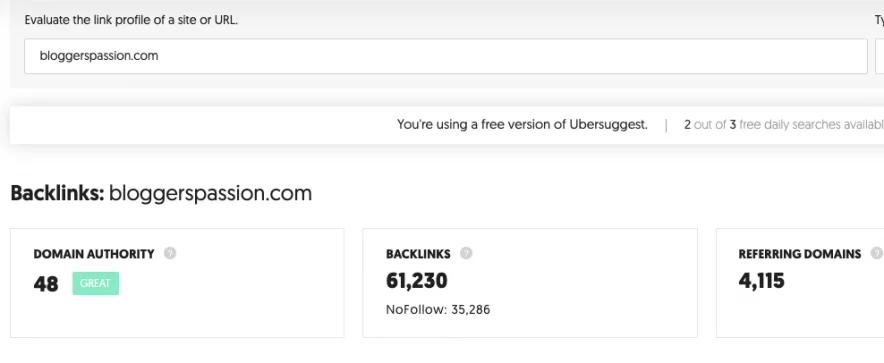Open the partially visible selector right of URL field
Screen dimensions: 884x363
[879, 56]
